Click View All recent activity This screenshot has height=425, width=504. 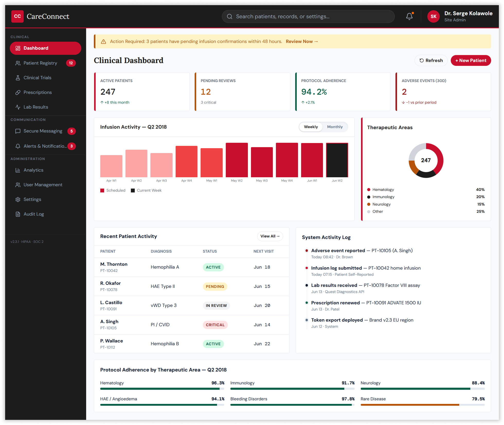coord(270,236)
